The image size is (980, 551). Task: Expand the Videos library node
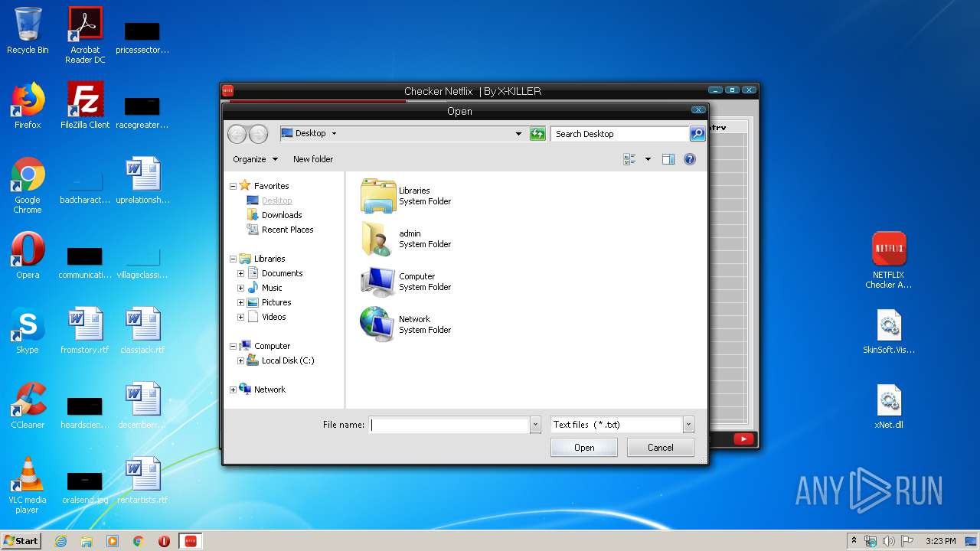240,317
